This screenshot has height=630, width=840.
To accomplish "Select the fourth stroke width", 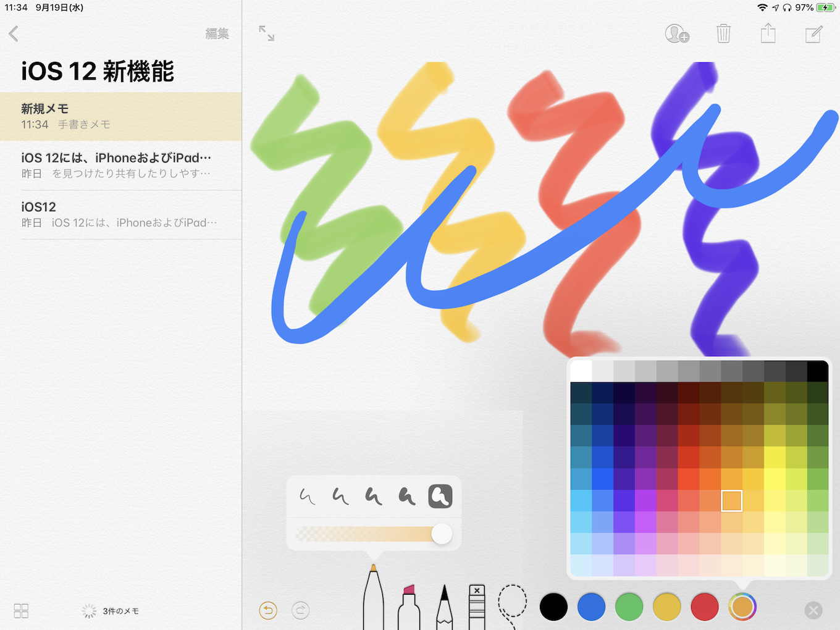I will (407, 496).
